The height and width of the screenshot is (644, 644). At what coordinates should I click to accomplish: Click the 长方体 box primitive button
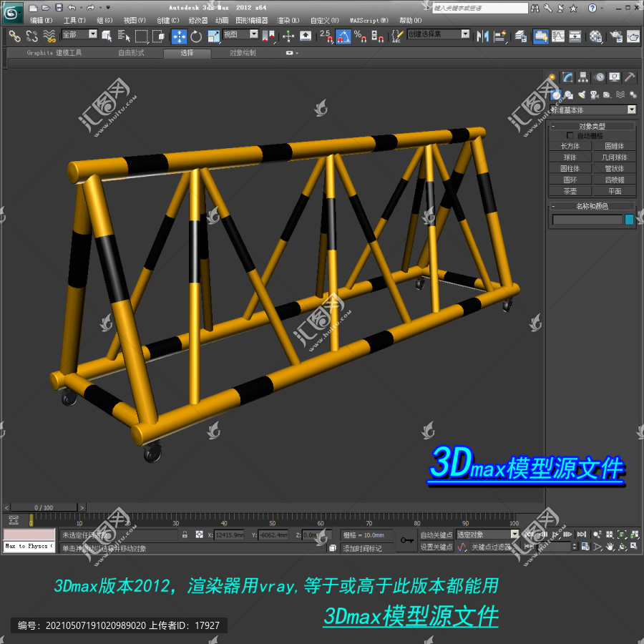[x=570, y=146]
